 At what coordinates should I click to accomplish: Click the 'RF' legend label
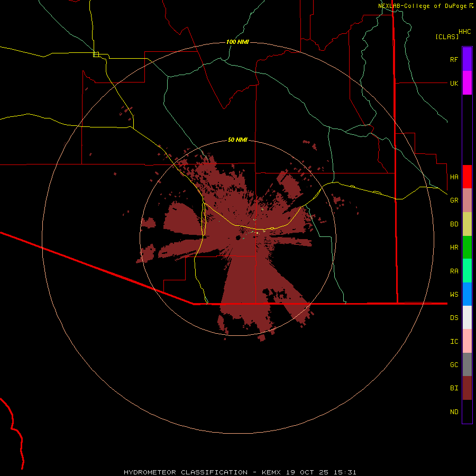tap(454, 59)
